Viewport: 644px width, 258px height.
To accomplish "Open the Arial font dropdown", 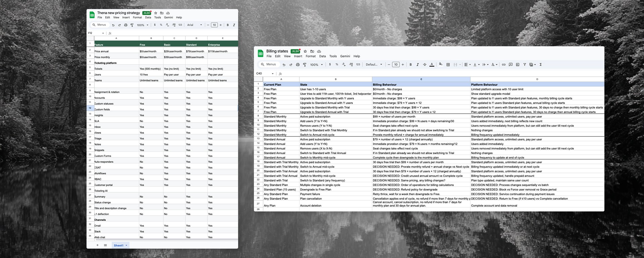I will [x=195, y=25].
